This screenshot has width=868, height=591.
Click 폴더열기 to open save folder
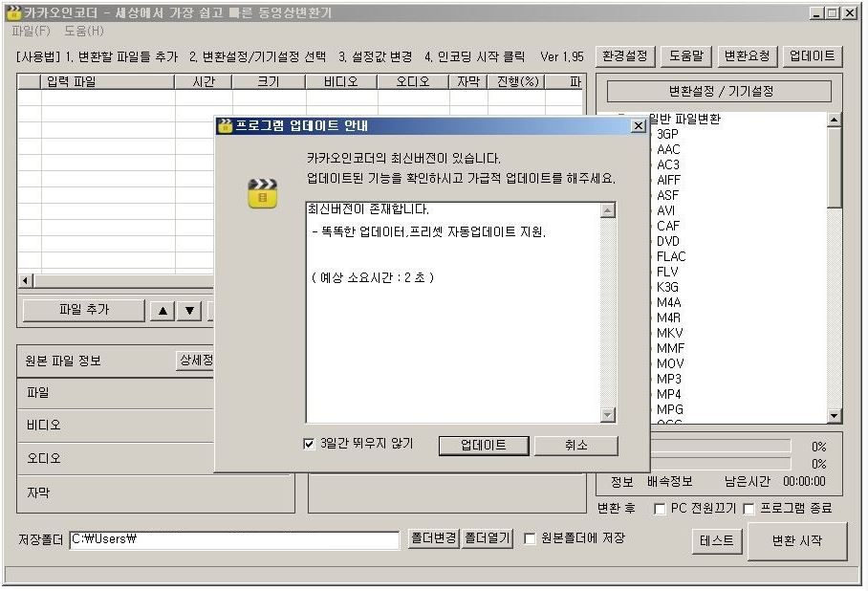pyautogui.click(x=488, y=538)
